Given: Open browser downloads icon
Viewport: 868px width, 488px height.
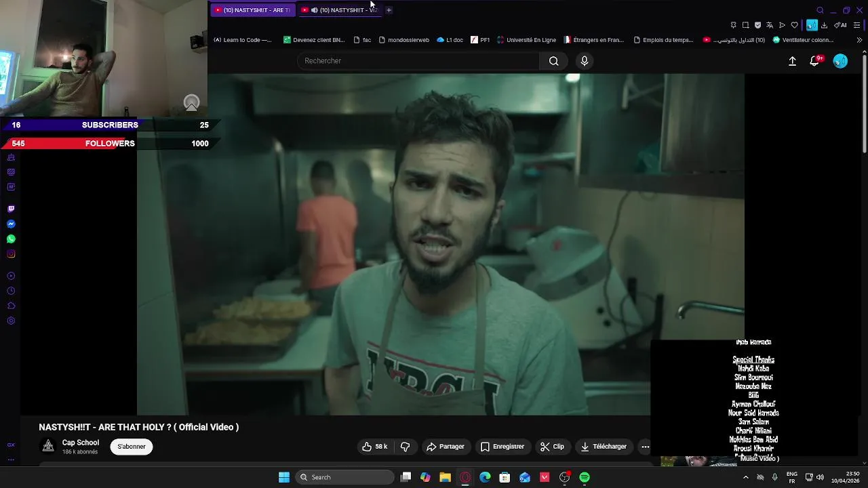Looking at the screenshot, I should pos(824,25).
